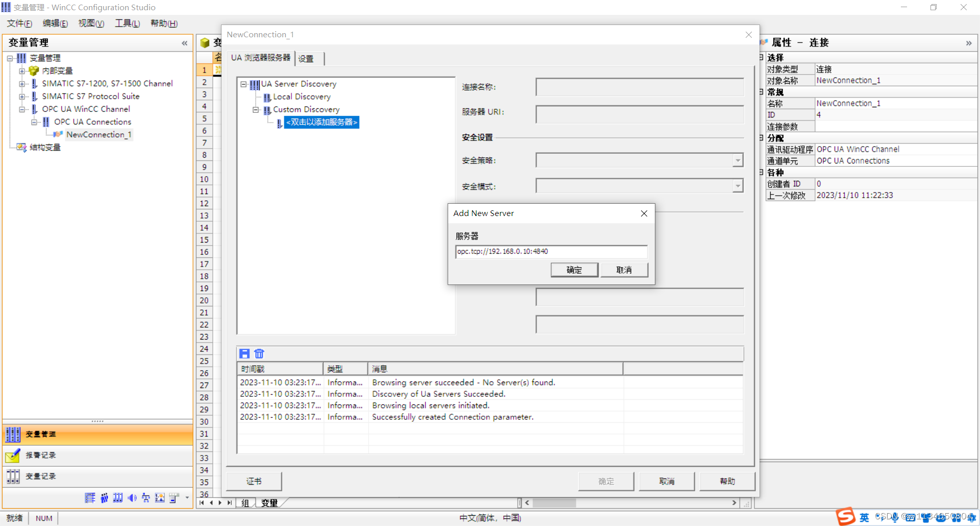This screenshot has height=526, width=980.
Task: Jump to first sheet with the navigation arrow
Action: (202, 503)
